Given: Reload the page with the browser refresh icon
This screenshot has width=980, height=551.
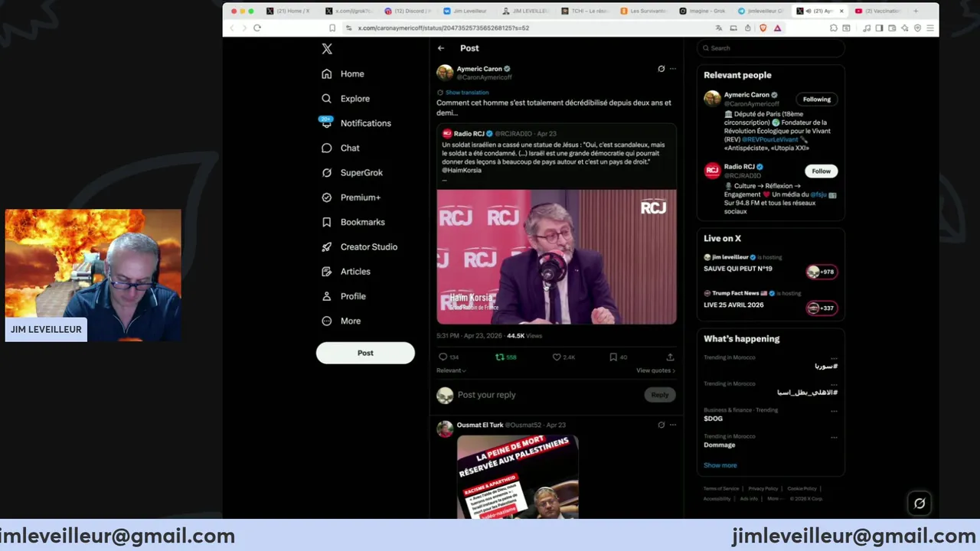Looking at the screenshot, I should pyautogui.click(x=257, y=28).
